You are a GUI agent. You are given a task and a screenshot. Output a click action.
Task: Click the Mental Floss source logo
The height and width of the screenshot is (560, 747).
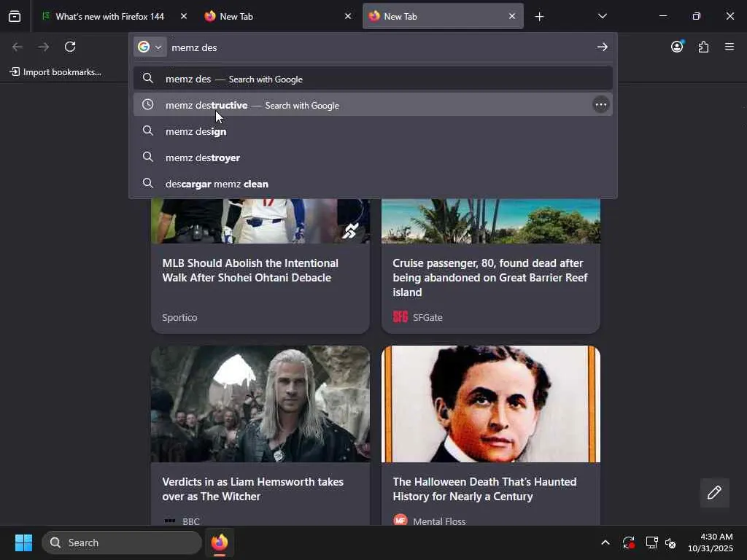pyautogui.click(x=400, y=520)
